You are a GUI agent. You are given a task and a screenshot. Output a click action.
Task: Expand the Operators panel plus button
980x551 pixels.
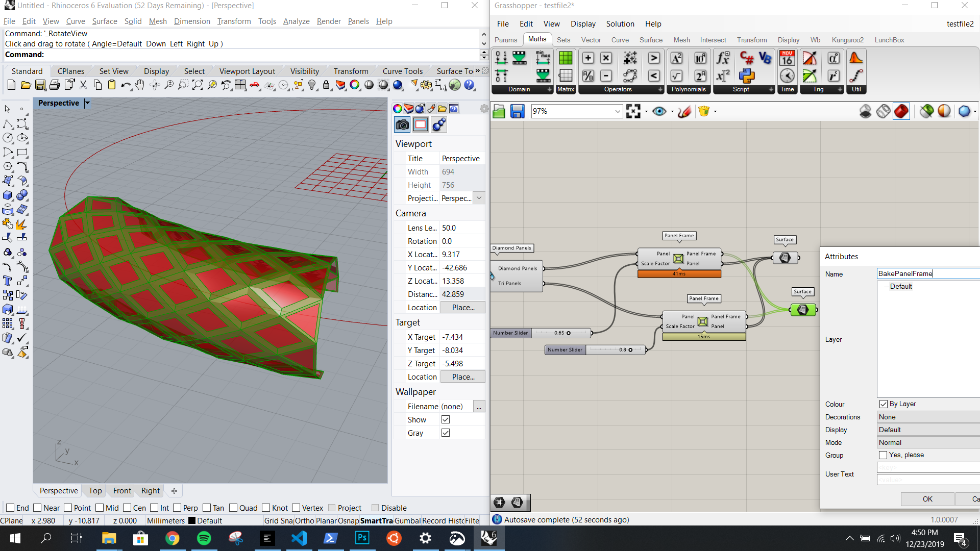[660, 89]
